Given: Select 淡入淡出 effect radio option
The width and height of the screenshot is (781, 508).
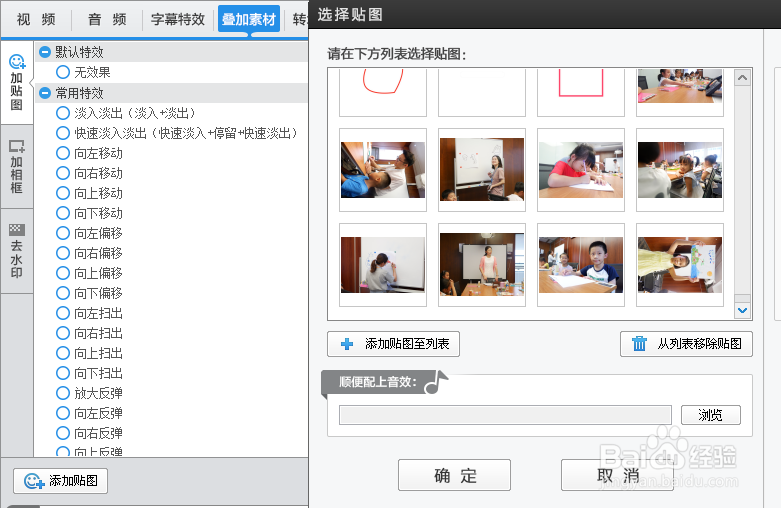Looking at the screenshot, I should (x=63, y=113).
